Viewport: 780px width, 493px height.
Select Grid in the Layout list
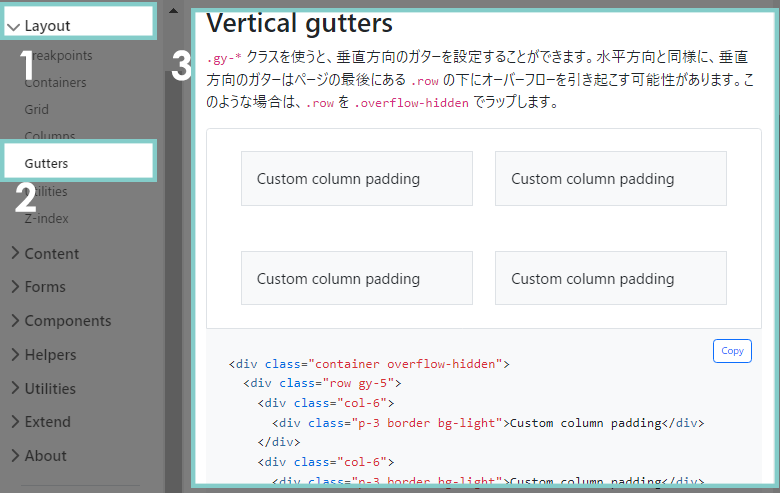point(37,110)
